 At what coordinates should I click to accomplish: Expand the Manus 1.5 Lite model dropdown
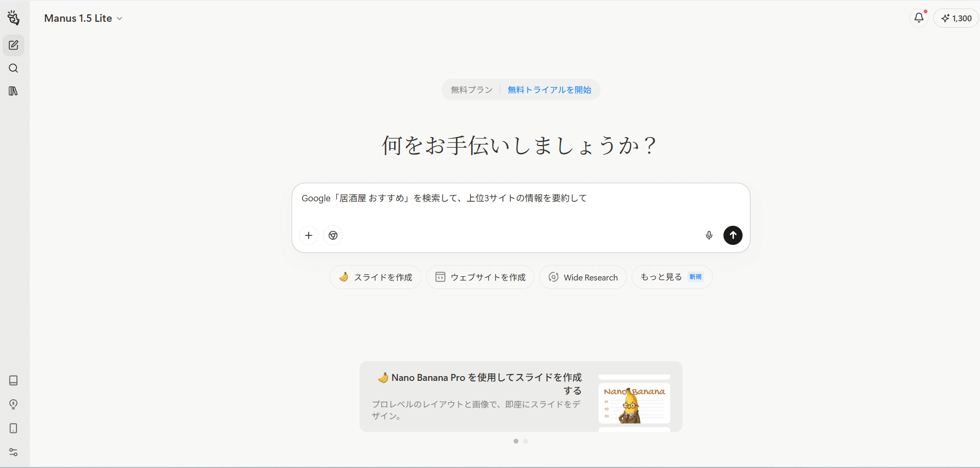tap(83, 19)
